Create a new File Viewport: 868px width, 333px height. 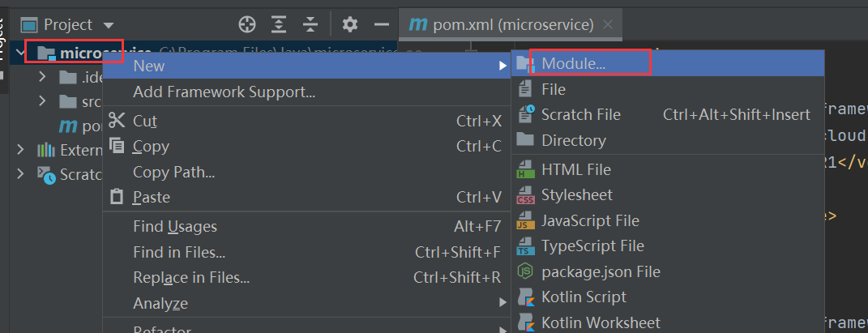click(668, 89)
